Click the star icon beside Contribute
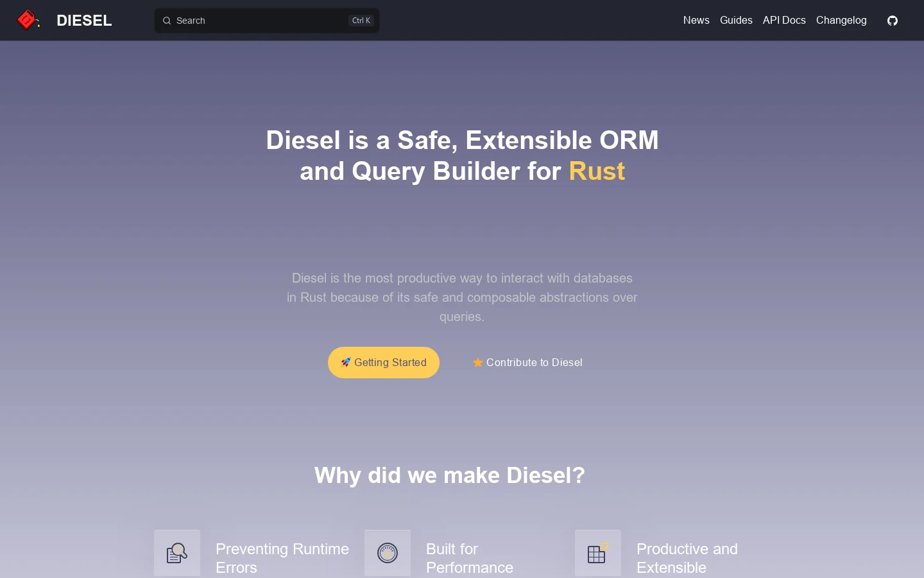The width and height of the screenshot is (924, 578). (478, 363)
